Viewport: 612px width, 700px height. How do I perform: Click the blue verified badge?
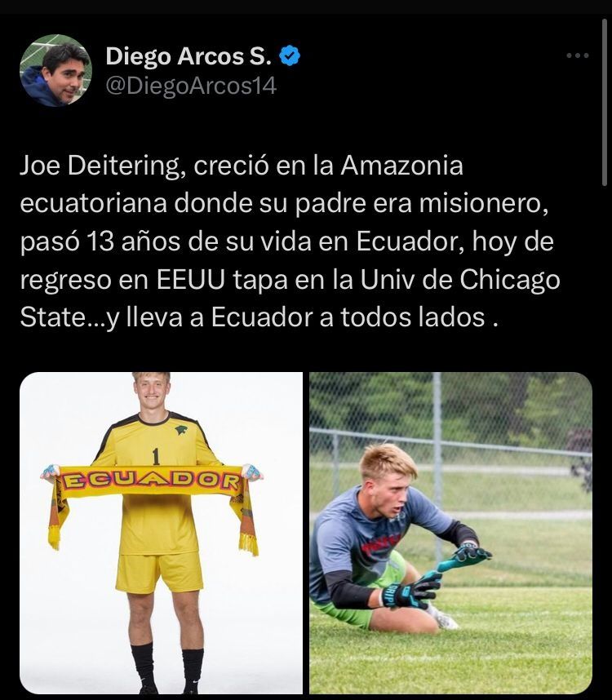[290, 55]
